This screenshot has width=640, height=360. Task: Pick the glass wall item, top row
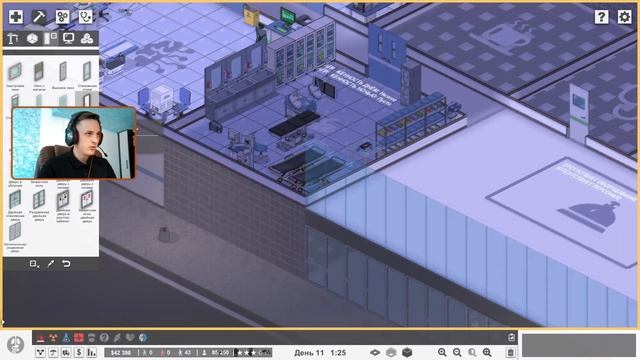87,72
